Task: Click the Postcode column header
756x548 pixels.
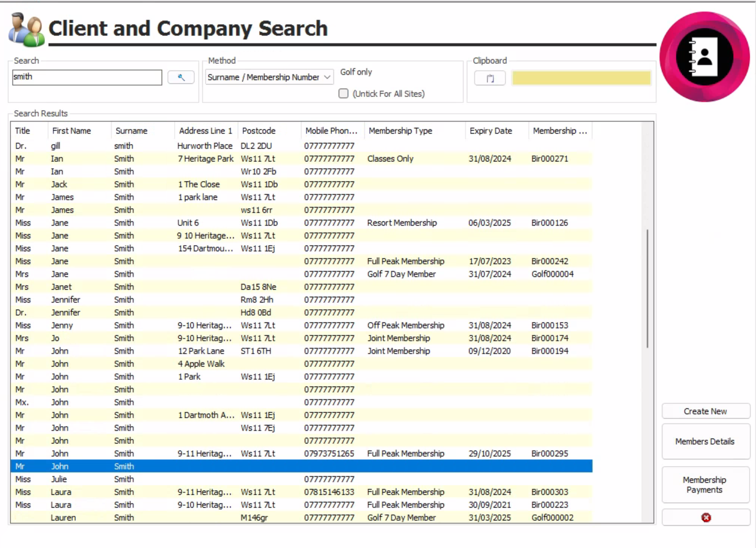Action: [269, 131]
